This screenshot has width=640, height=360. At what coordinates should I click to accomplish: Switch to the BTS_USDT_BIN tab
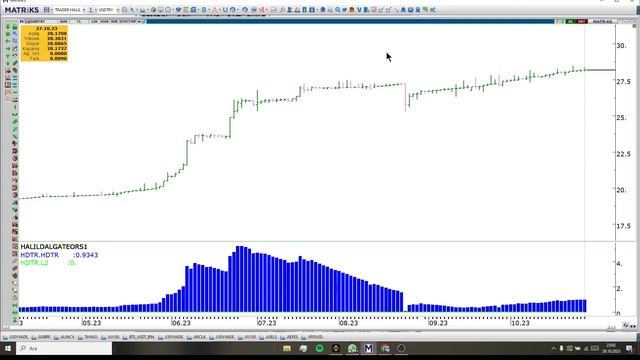[139, 337]
